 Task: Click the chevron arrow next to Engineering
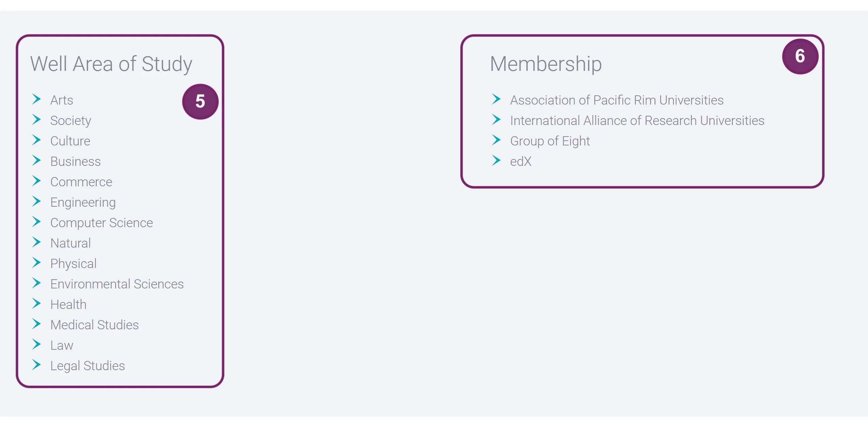pos(36,201)
